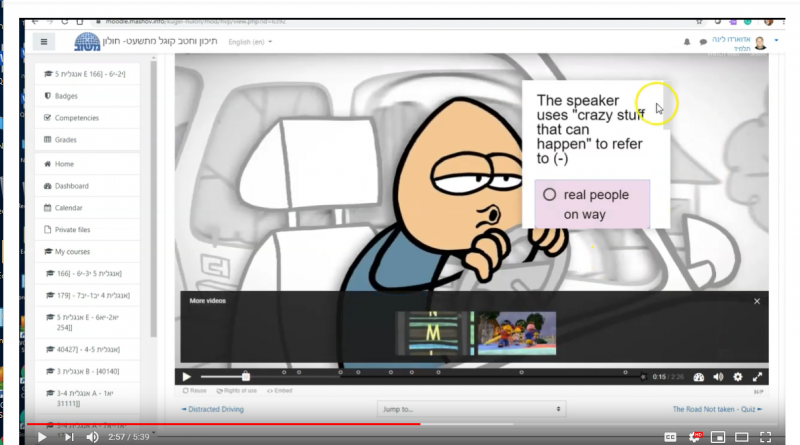The width and height of the screenshot is (800, 445).
Task: Switch to YouTube miniplayer
Action: (x=718, y=437)
